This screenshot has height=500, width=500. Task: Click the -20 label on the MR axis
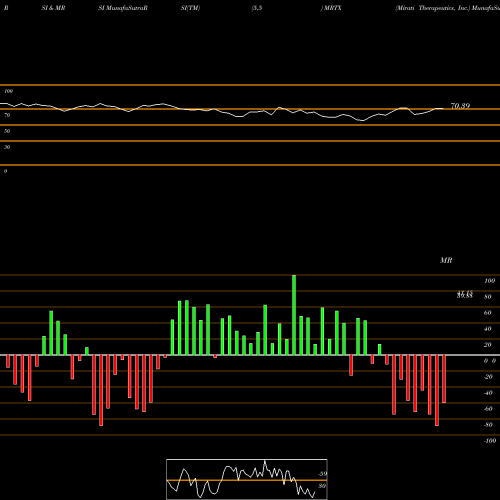pos(488,377)
